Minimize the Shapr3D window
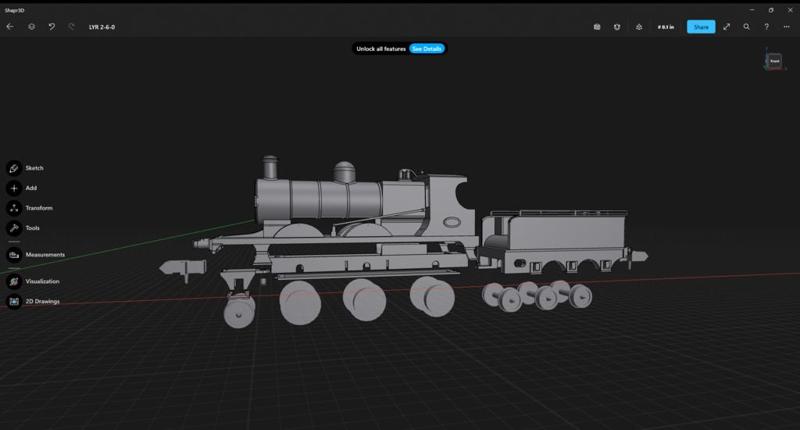800x430 pixels. click(x=752, y=10)
